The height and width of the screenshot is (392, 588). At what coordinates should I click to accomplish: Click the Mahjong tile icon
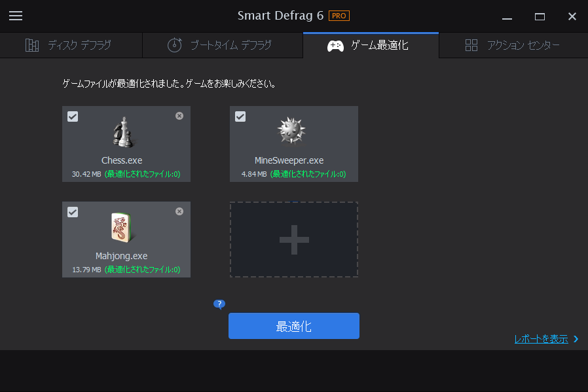(122, 227)
